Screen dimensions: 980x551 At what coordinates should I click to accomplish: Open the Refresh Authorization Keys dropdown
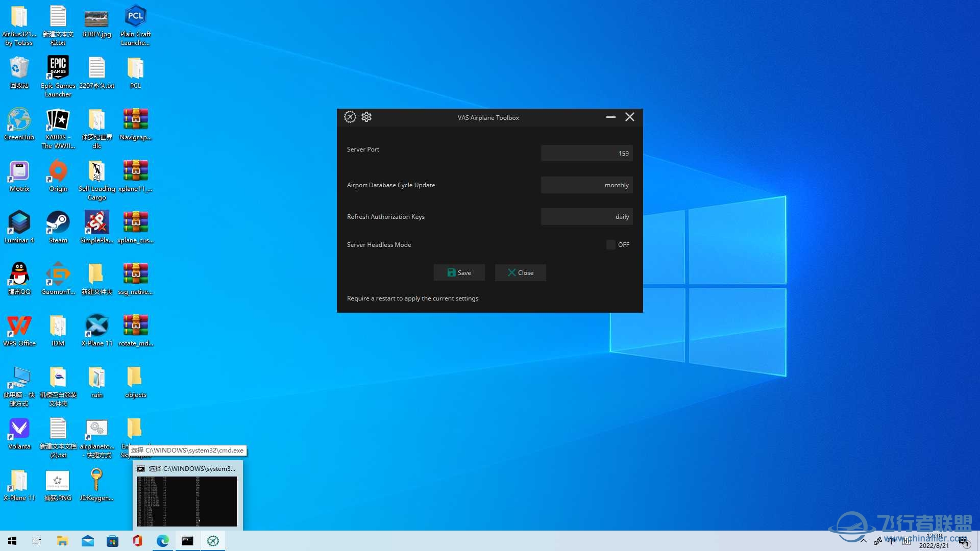(x=586, y=216)
